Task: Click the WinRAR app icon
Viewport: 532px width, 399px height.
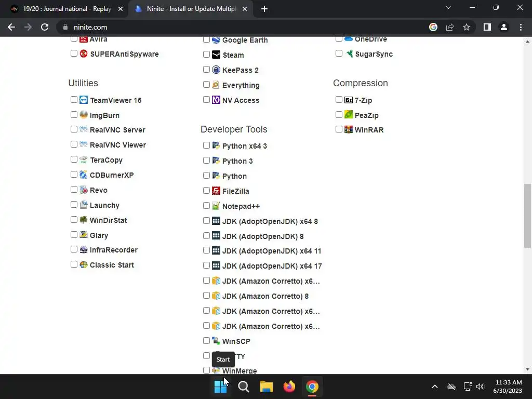Action: [x=349, y=129]
